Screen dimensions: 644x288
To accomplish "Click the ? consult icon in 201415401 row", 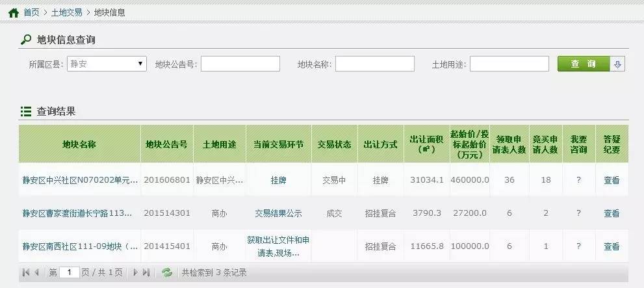I will tap(579, 246).
